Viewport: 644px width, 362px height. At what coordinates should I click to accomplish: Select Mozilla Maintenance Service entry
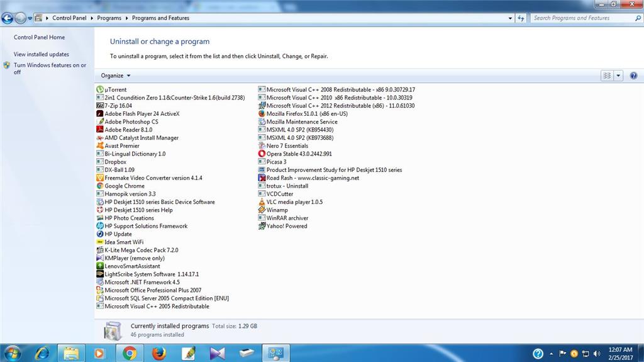tap(298, 122)
